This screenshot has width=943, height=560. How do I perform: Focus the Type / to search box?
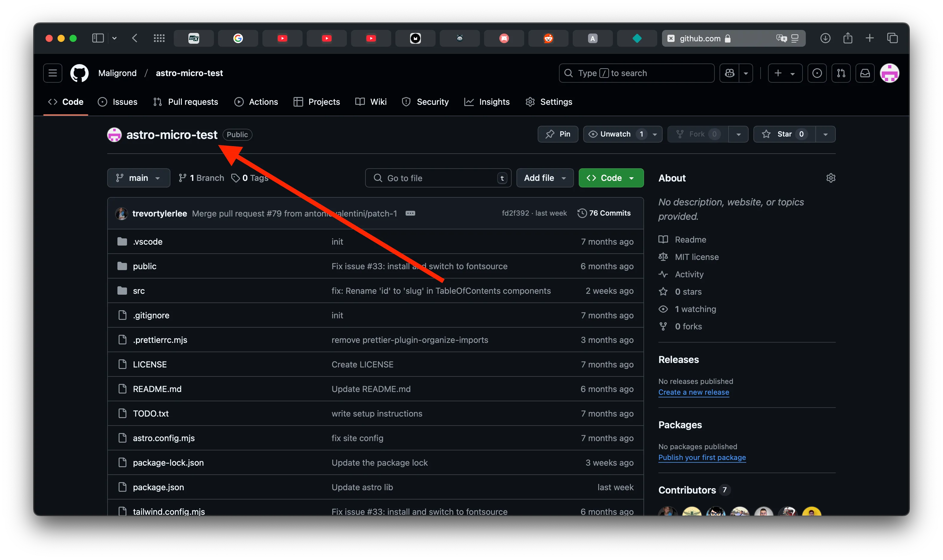636,73
